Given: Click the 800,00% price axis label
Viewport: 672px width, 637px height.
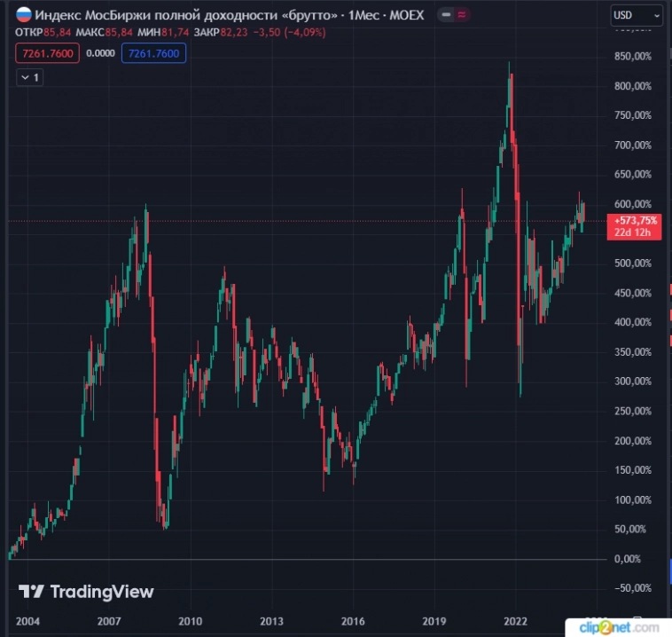Looking at the screenshot, I should pos(633,86).
